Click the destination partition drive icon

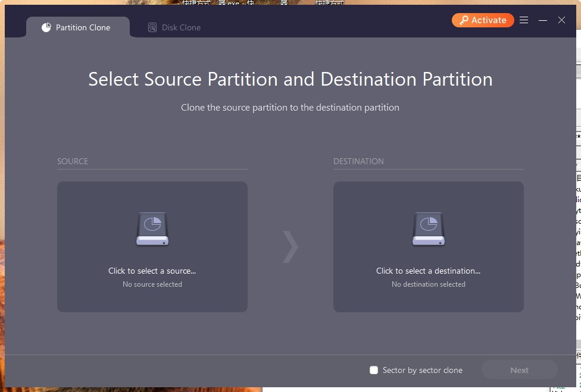coord(429,229)
